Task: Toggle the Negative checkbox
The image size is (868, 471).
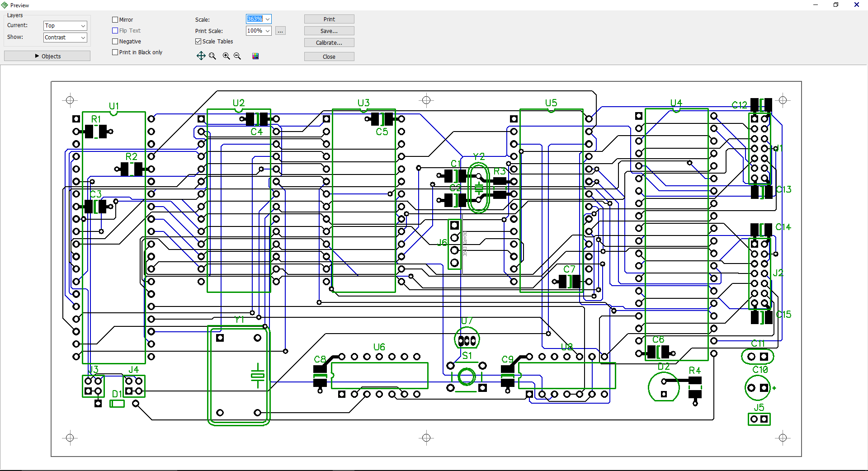Action: click(x=115, y=42)
